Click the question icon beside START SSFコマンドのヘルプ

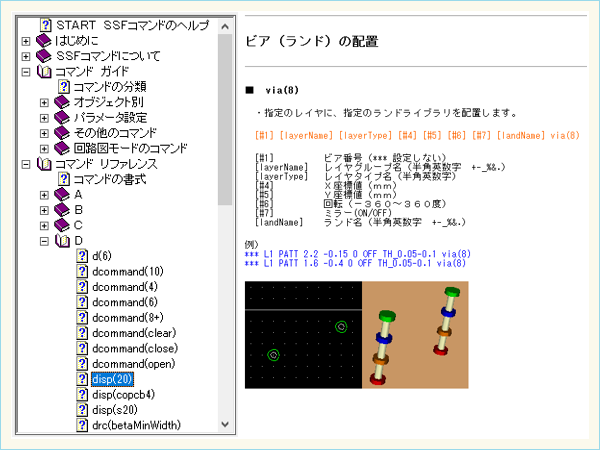click(46, 24)
